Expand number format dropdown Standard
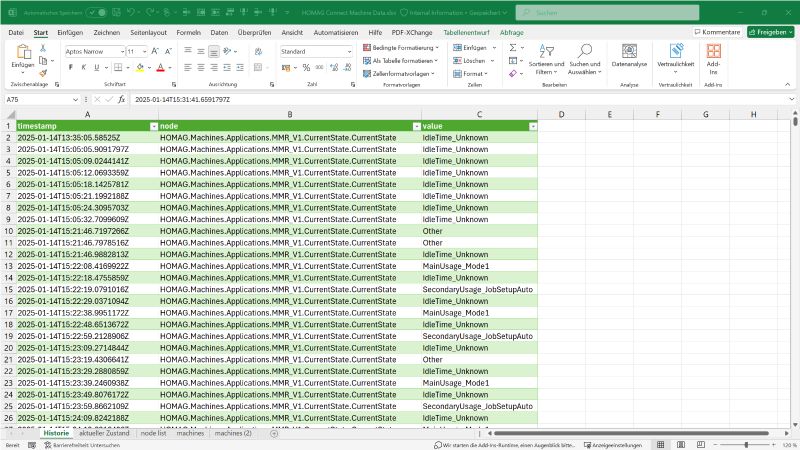This screenshot has height=450, width=800. (x=349, y=52)
